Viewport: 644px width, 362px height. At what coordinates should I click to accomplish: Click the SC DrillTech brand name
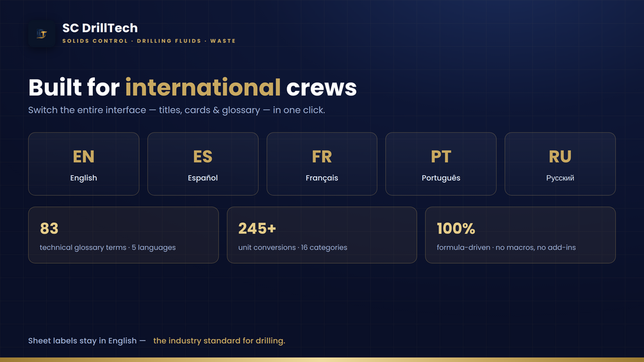(100, 28)
